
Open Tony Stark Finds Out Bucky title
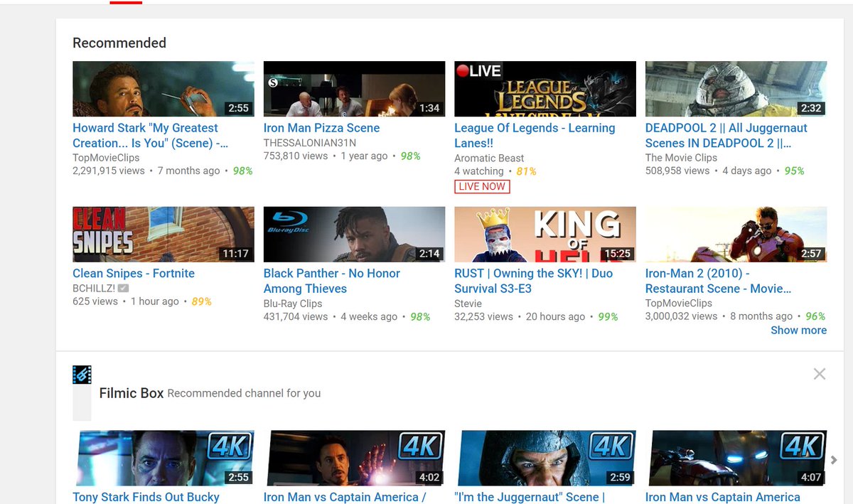coord(146,497)
